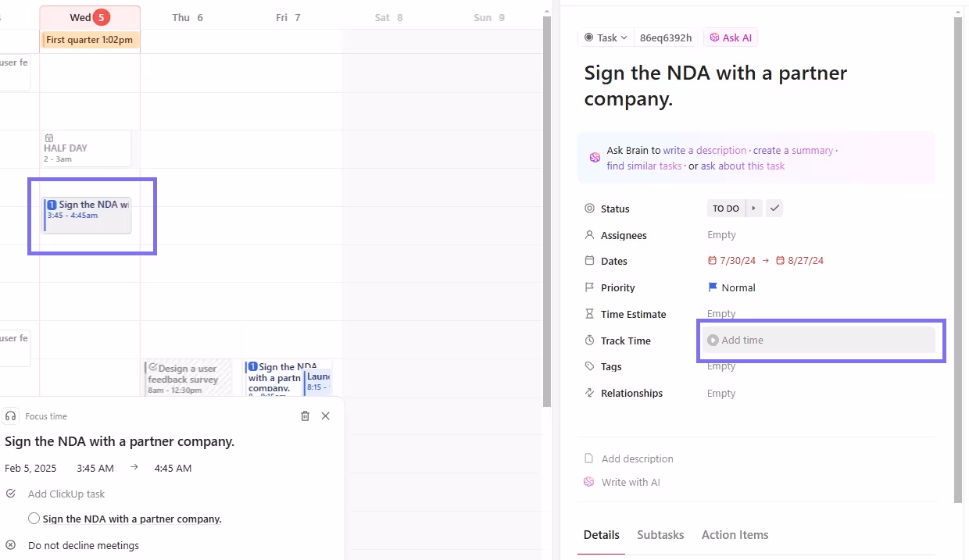Click the Write with AI icon

point(589,482)
